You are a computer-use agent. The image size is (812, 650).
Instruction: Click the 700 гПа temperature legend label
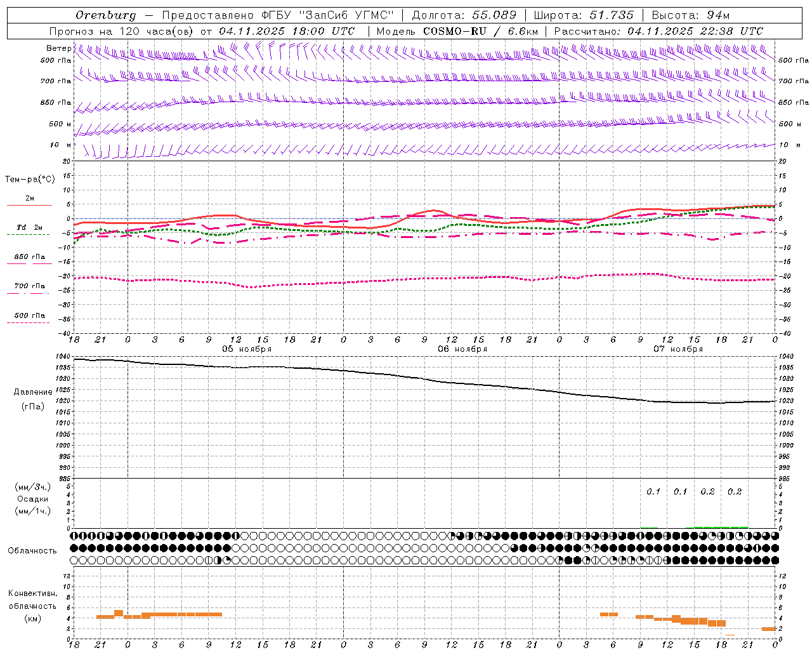coord(30,286)
